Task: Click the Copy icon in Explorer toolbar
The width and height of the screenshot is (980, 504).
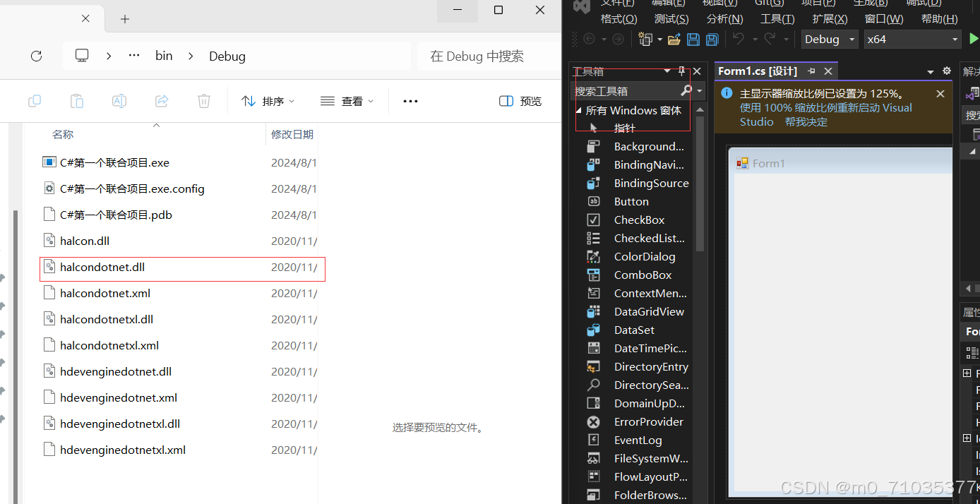Action: coord(35,101)
